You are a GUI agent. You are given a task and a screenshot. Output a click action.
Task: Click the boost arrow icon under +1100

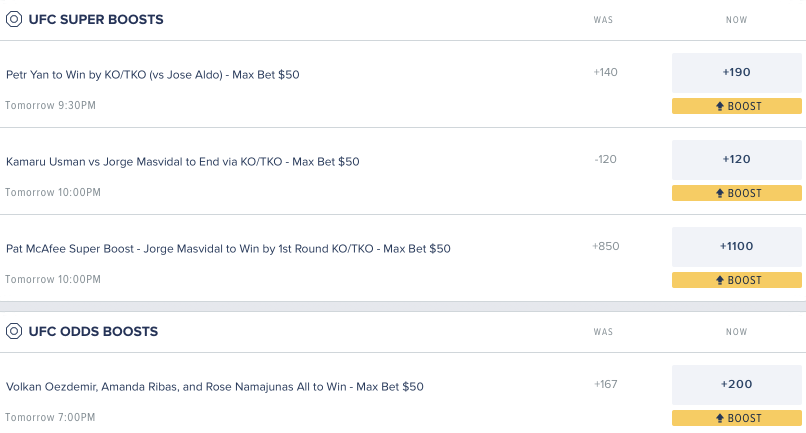coord(720,280)
